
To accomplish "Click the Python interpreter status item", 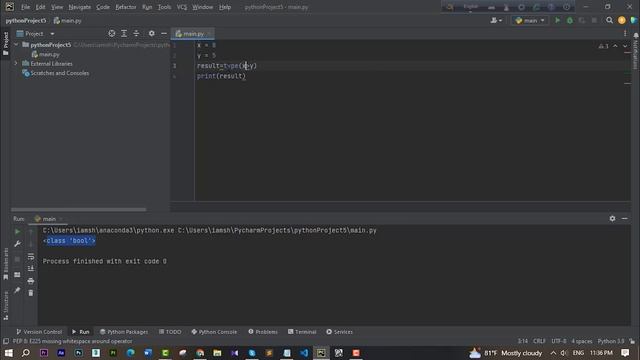I will 611,341.
